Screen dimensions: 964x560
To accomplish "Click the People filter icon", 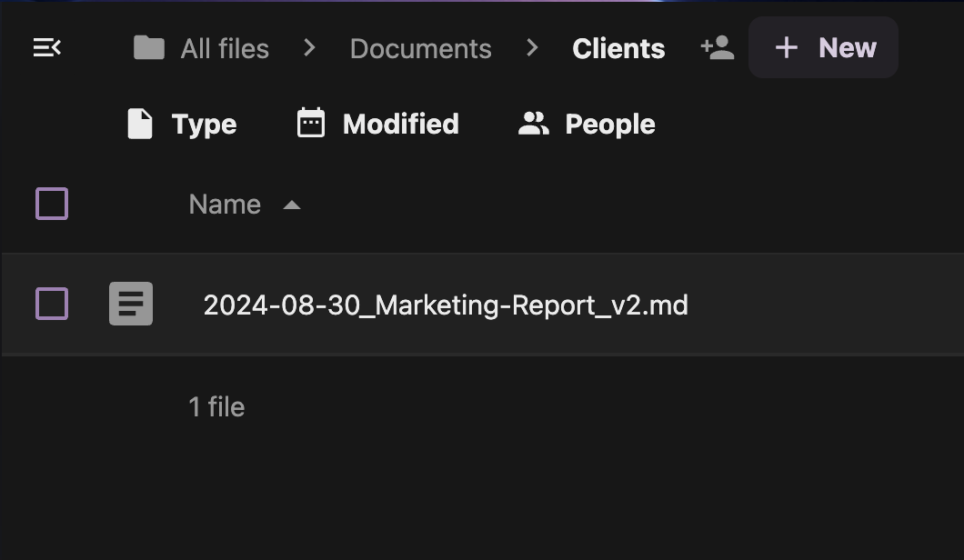I will (533, 124).
